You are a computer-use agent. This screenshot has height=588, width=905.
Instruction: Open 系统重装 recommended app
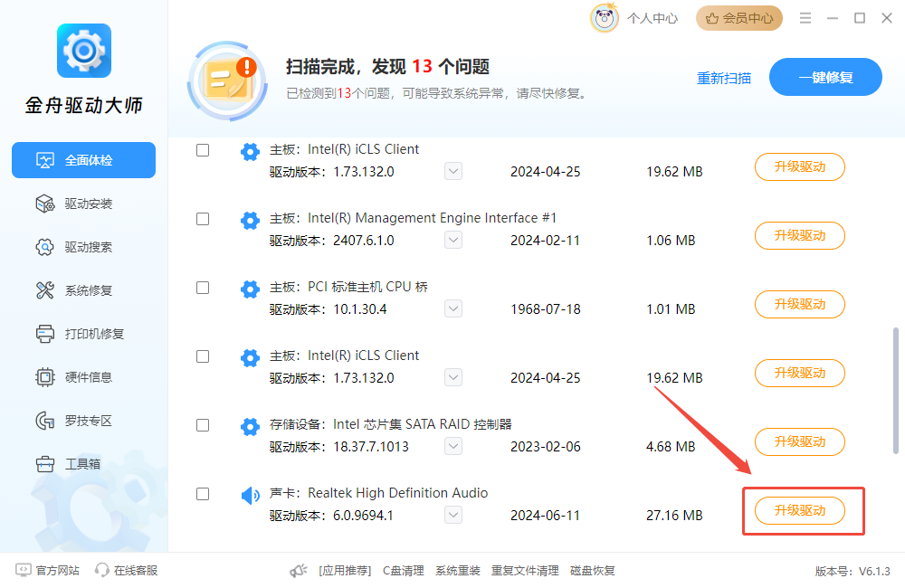pyautogui.click(x=458, y=571)
